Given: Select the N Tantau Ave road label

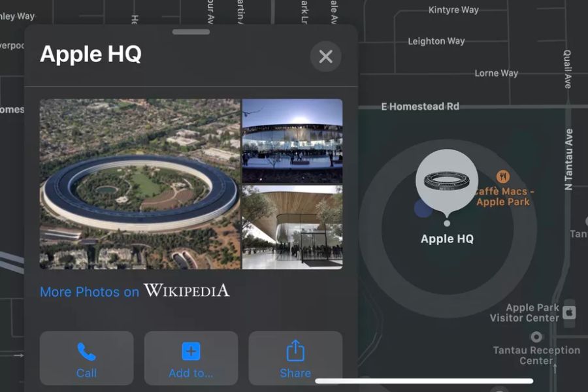Looking at the screenshot, I should pos(568,160).
